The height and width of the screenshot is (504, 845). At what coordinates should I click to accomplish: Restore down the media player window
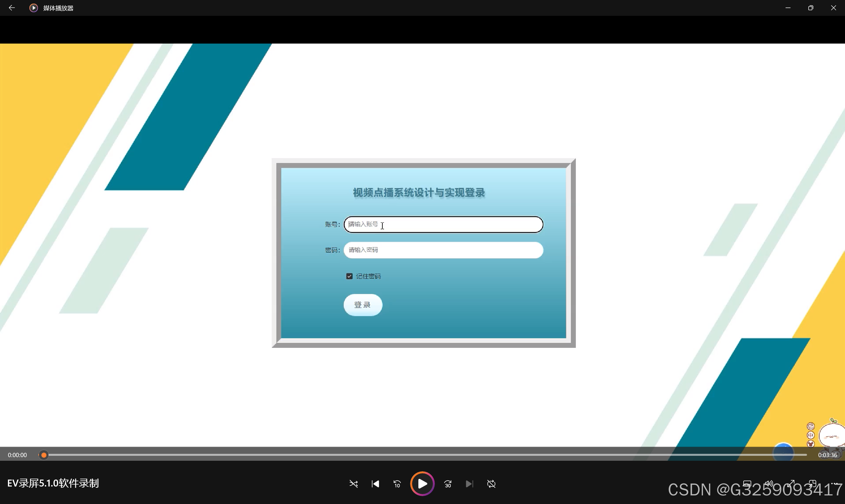point(811,8)
